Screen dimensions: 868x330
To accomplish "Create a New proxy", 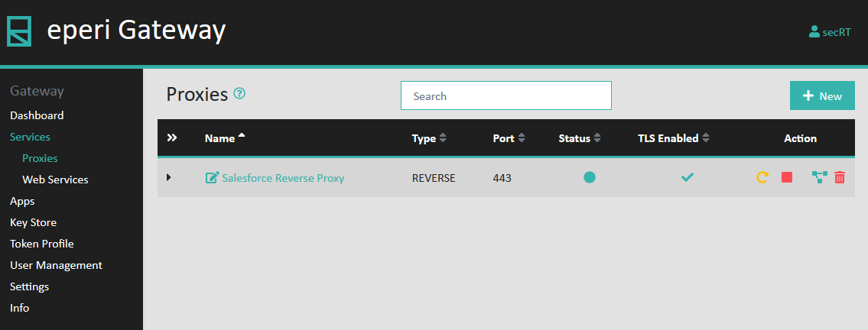I will tap(822, 95).
